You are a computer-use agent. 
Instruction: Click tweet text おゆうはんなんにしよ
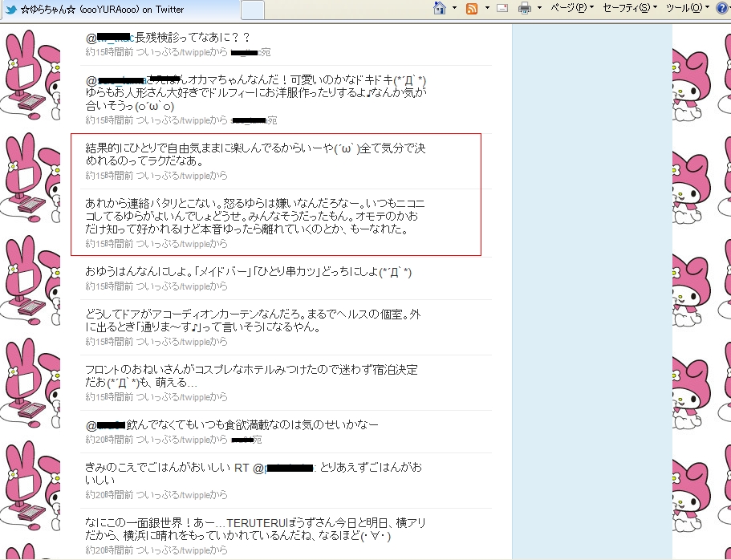coord(249,272)
